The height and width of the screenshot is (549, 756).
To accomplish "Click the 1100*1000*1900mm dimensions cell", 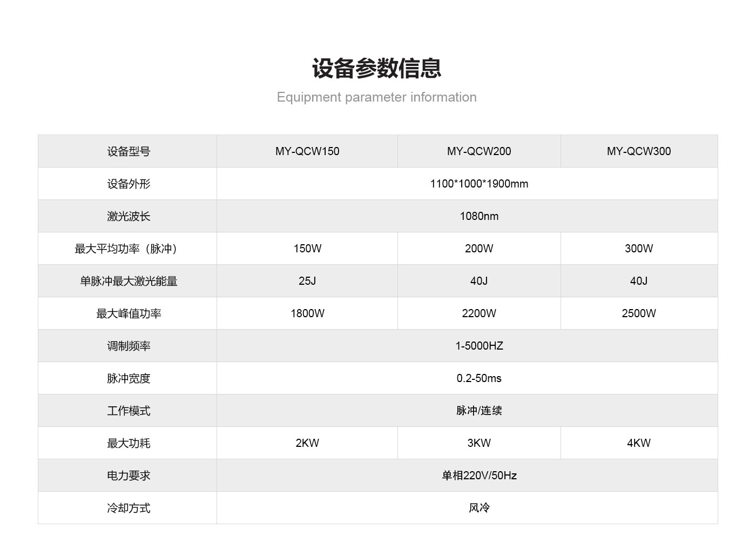I will 478,184.
